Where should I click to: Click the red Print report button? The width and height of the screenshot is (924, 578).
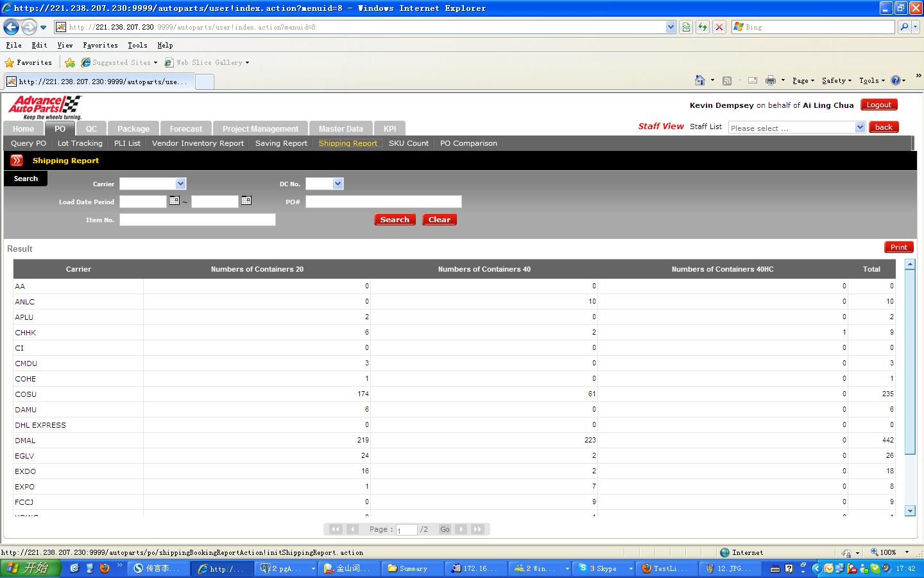point(898,247)
